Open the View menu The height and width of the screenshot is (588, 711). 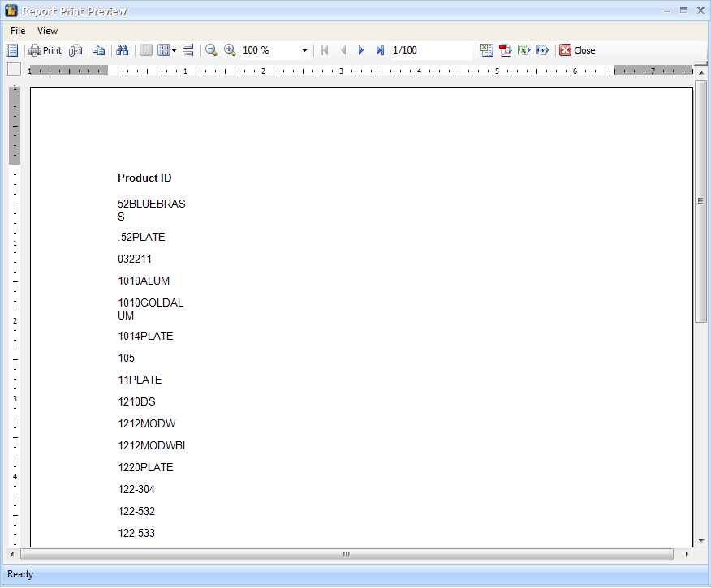[47, 31]
